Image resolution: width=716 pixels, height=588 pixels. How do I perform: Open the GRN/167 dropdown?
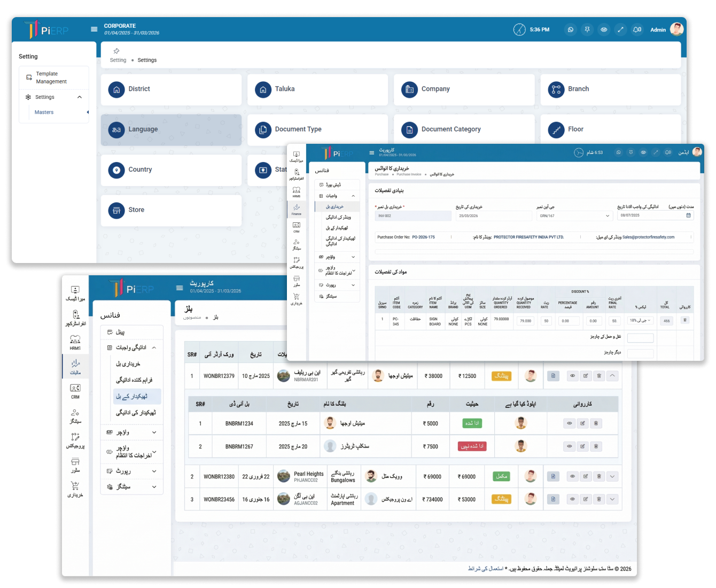coord(574,216)
